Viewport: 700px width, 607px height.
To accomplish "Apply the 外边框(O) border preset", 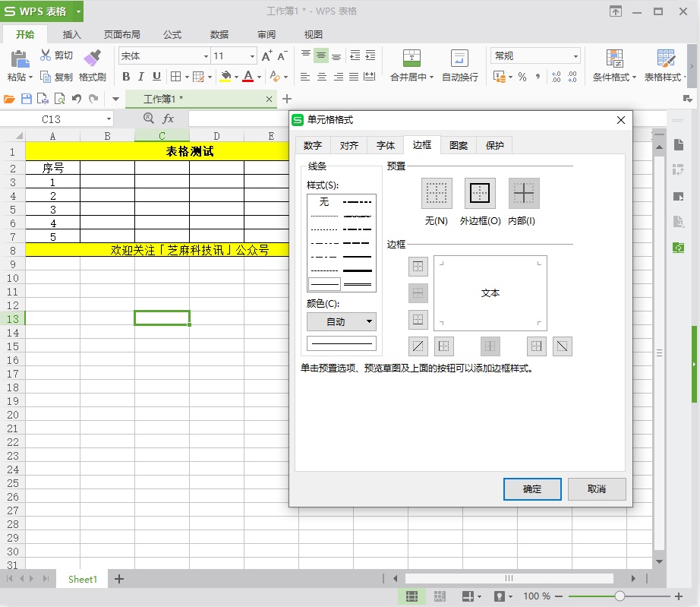I will tap(480, 194).
